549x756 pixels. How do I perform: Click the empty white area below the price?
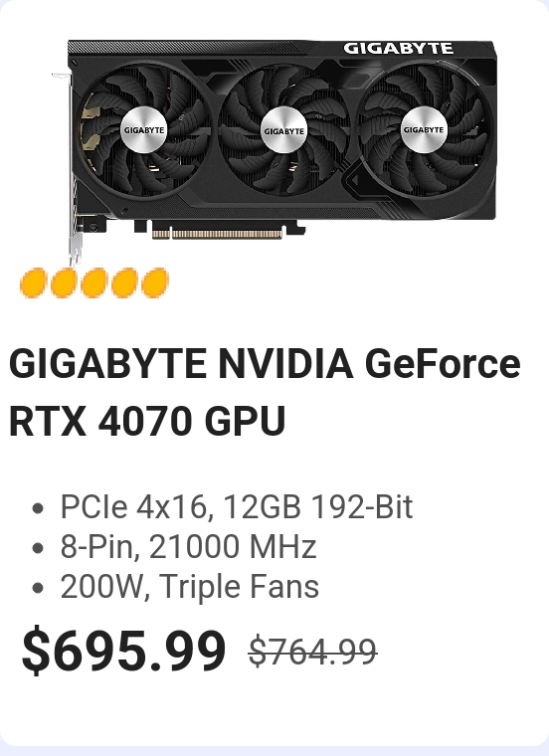coord(274,708)
